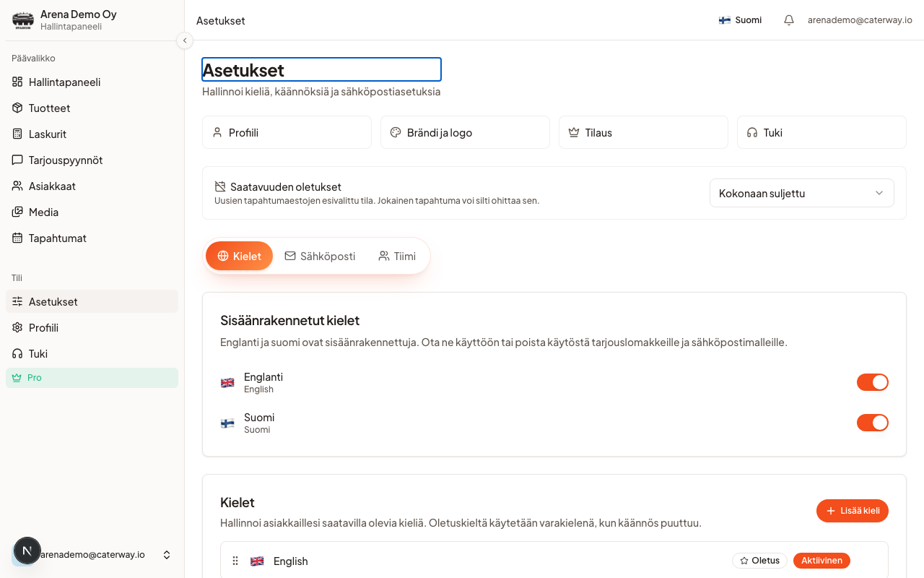Click the Finnish flag in top bar
The width and height of the screenshot is (924, 578).
pyautogui.click(x=725, y=20)
